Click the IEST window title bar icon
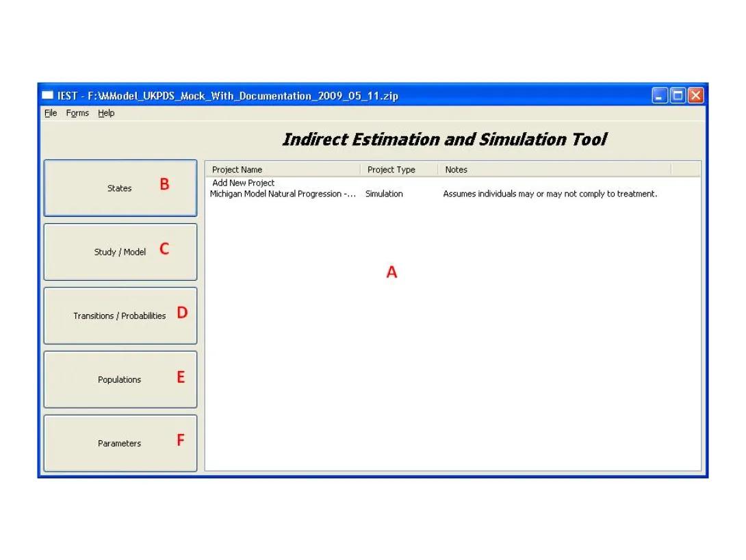Viewport: 746px width, 560px height. coord(48,95)
